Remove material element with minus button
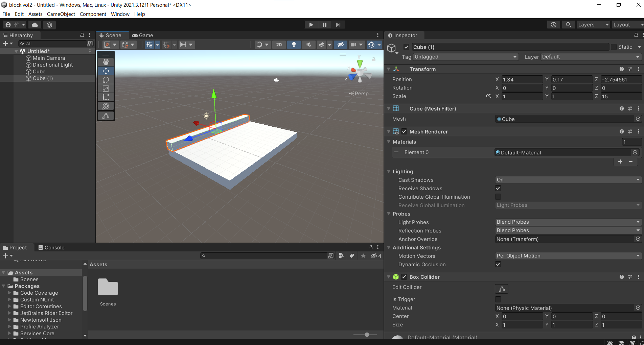 (631, 162)
